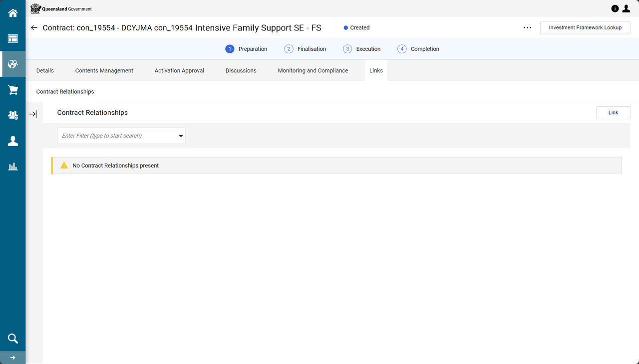639x364 pixels.
Task: Open the dashboard panel sidebar icon
Action: [x=13, y=38]
